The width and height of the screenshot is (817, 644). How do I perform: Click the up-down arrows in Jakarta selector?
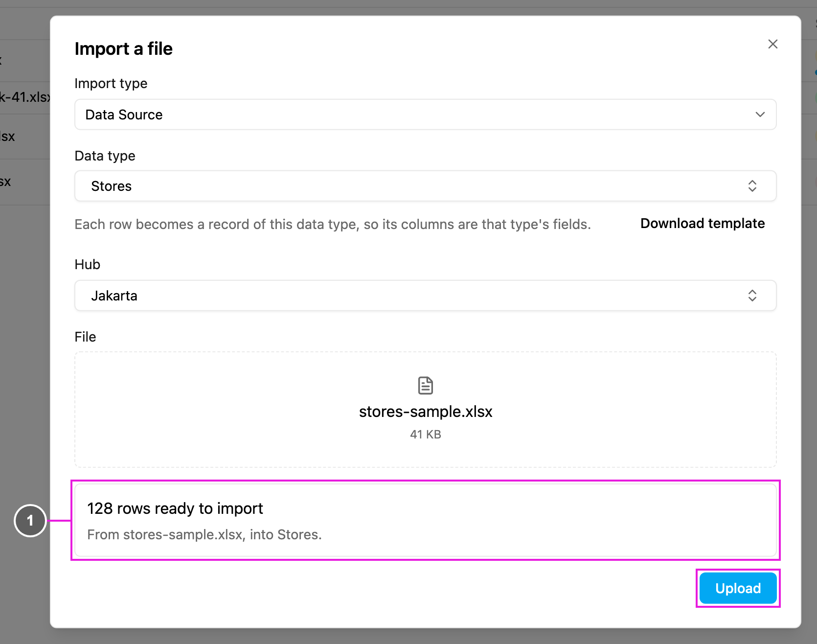click(x=752, y=296)
